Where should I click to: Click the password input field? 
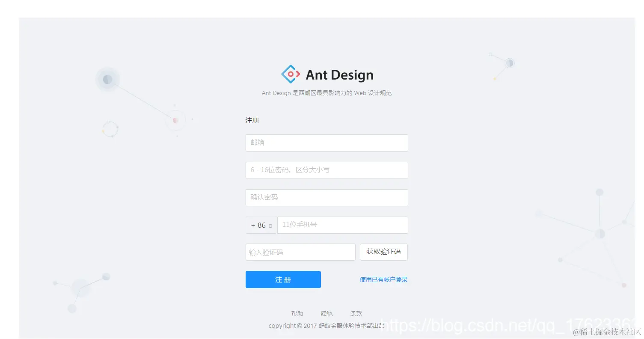(x=326, y=170)
